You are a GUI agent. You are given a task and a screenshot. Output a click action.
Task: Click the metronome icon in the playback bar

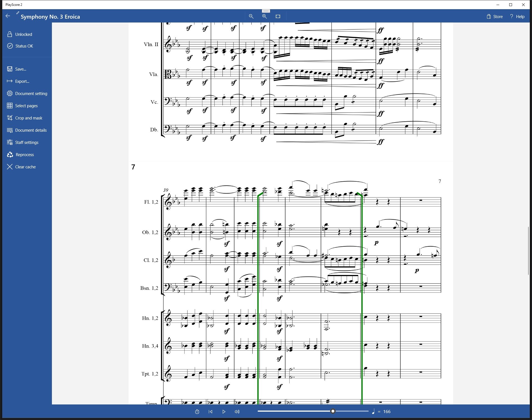(x=197, y=411)
